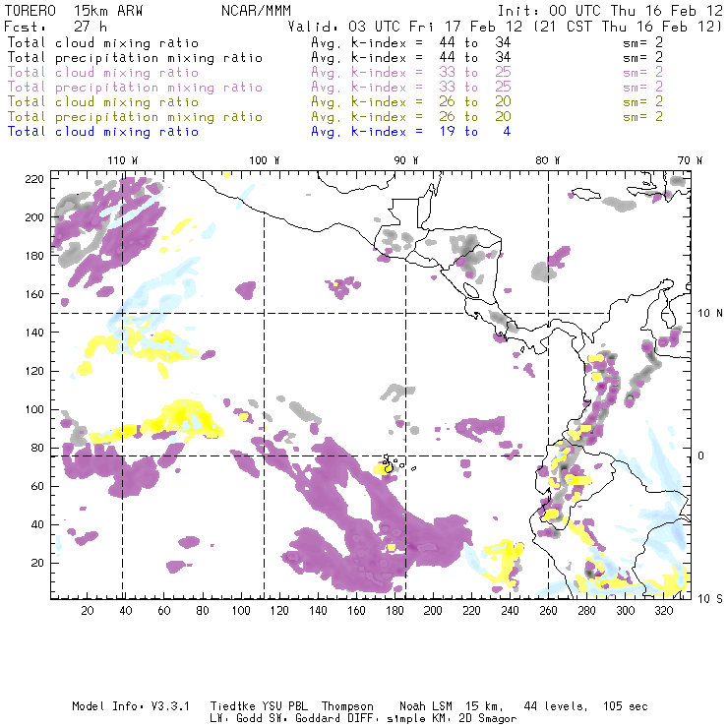
Task: Select 'Thompson' in the model info line
Action: click(x=347, y=706)
